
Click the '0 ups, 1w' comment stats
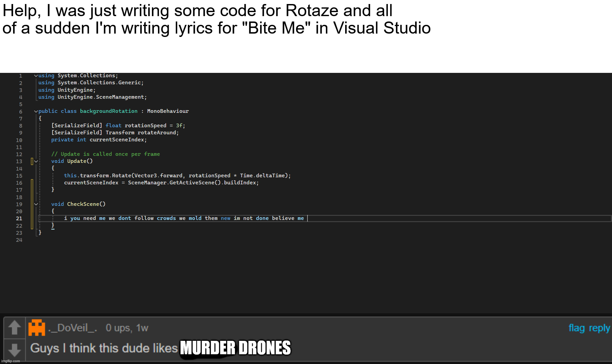click(127, 328)
